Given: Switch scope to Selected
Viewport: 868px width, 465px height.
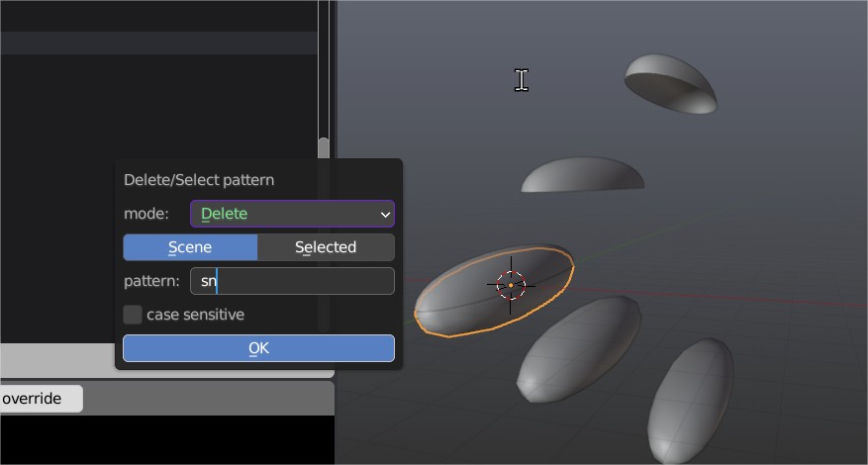Looking at the screenshot, I should tap(326, 247).
